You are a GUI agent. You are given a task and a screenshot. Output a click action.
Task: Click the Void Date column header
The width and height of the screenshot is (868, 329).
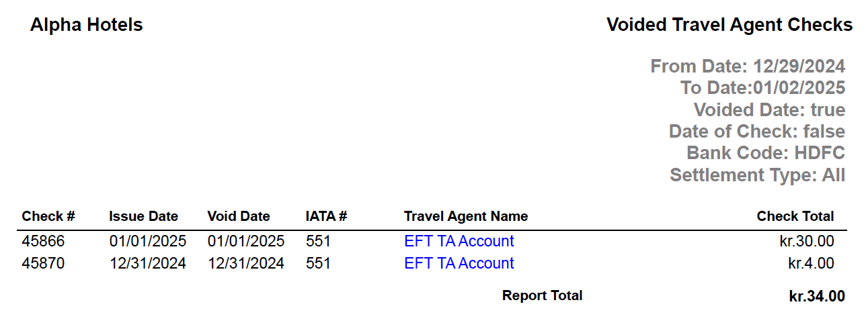coord(239,216)
